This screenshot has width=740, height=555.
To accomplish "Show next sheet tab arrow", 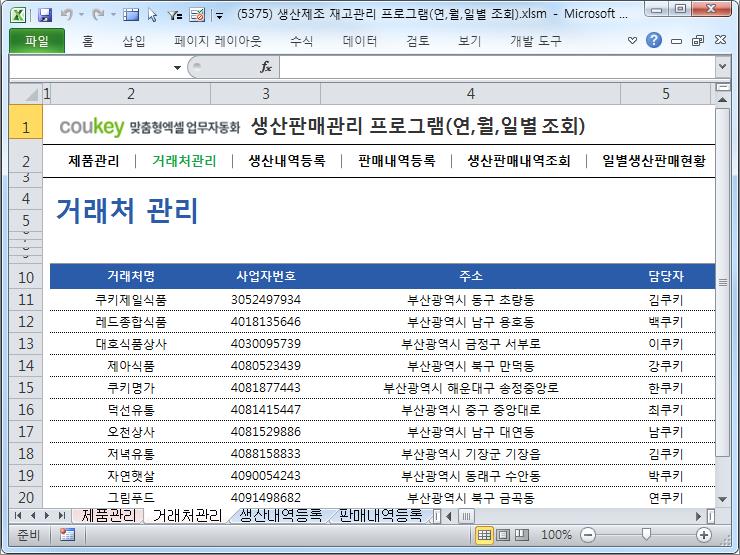I will coord(47,515).
